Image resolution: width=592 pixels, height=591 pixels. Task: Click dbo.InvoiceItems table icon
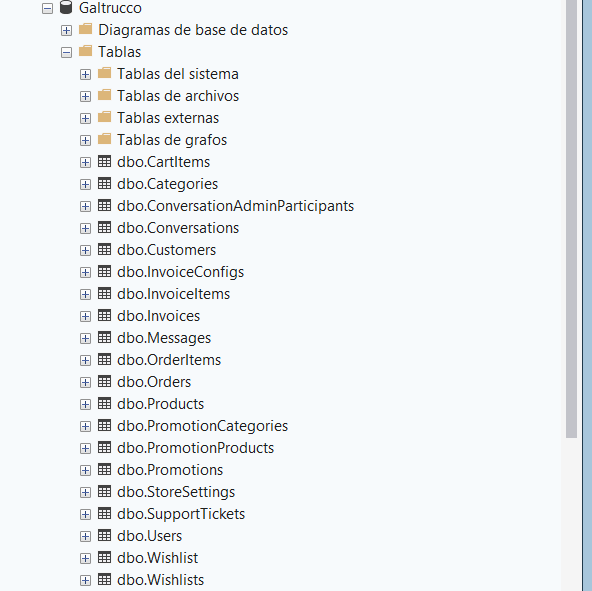pyautogui.click(x=105, y=293)
